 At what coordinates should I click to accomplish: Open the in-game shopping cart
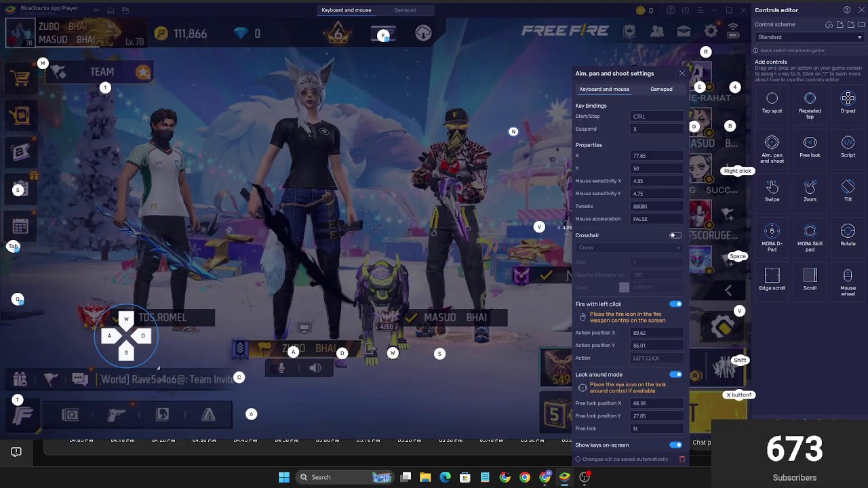point(20,78)
